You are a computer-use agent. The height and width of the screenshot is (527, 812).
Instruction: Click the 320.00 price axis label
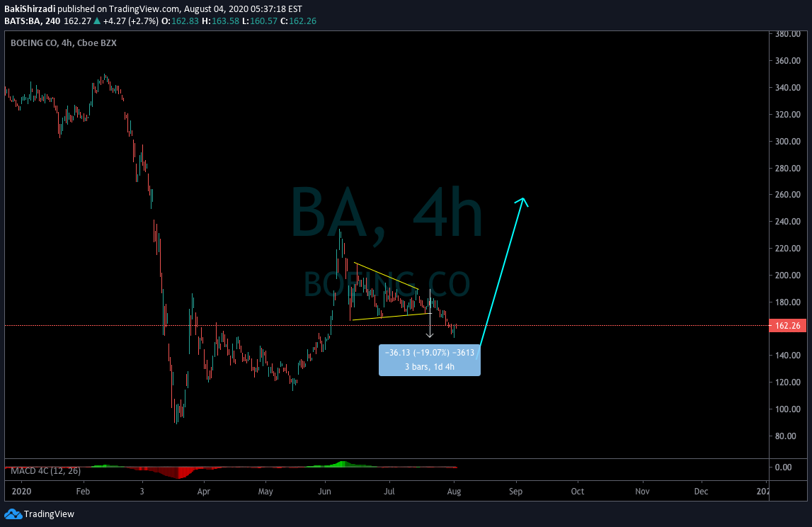point(788,115)
